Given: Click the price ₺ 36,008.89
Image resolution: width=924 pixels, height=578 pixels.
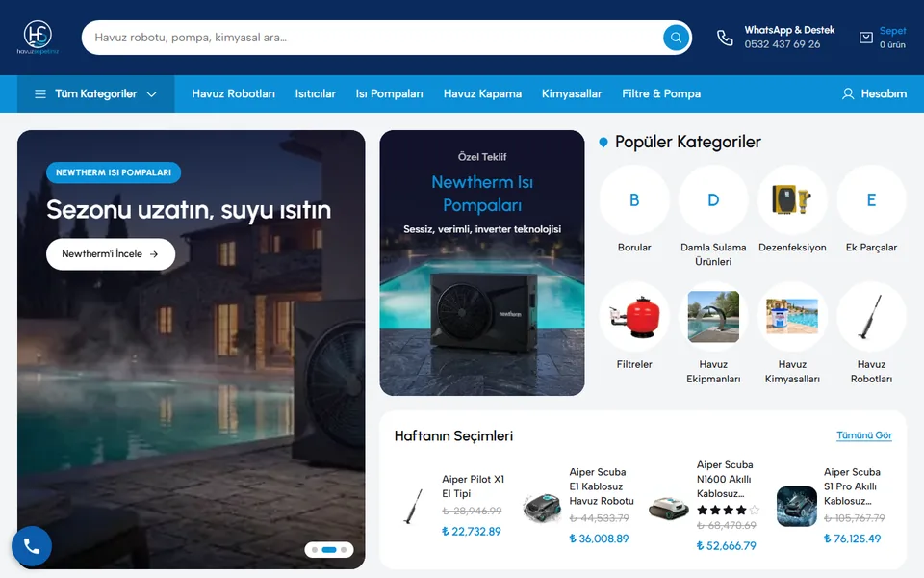Looking at the screenshot, I should [600, 539].
